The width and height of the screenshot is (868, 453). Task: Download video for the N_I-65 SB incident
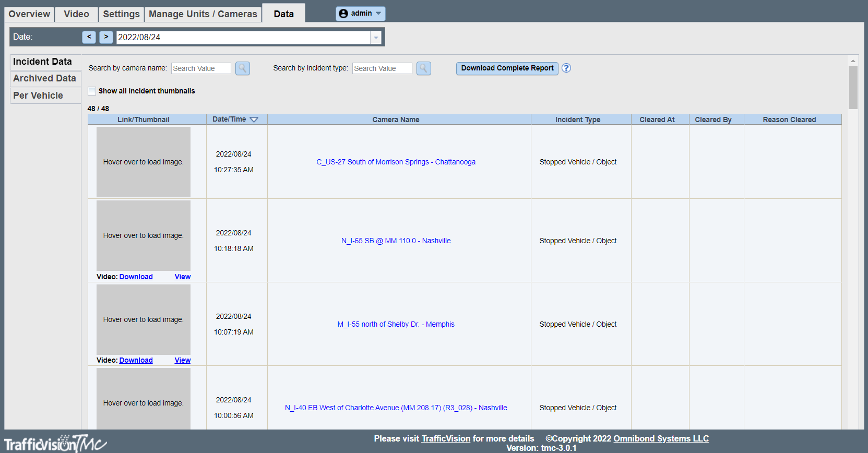[136, 277]
